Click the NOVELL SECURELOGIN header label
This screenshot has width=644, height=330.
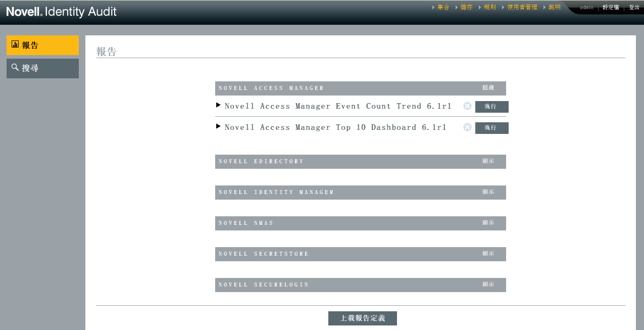point(264,285)
